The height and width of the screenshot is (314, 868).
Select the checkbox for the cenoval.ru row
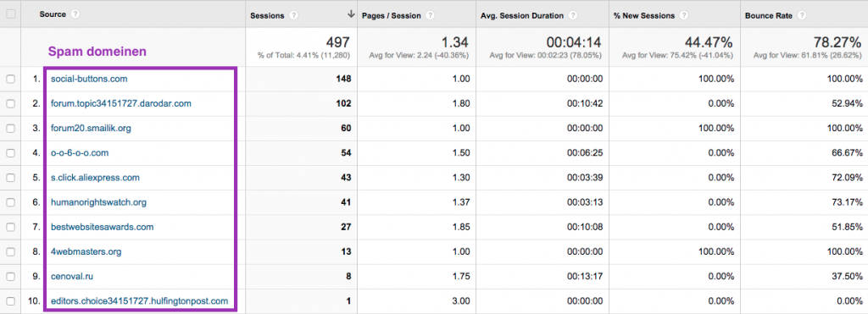pos(10,277)
